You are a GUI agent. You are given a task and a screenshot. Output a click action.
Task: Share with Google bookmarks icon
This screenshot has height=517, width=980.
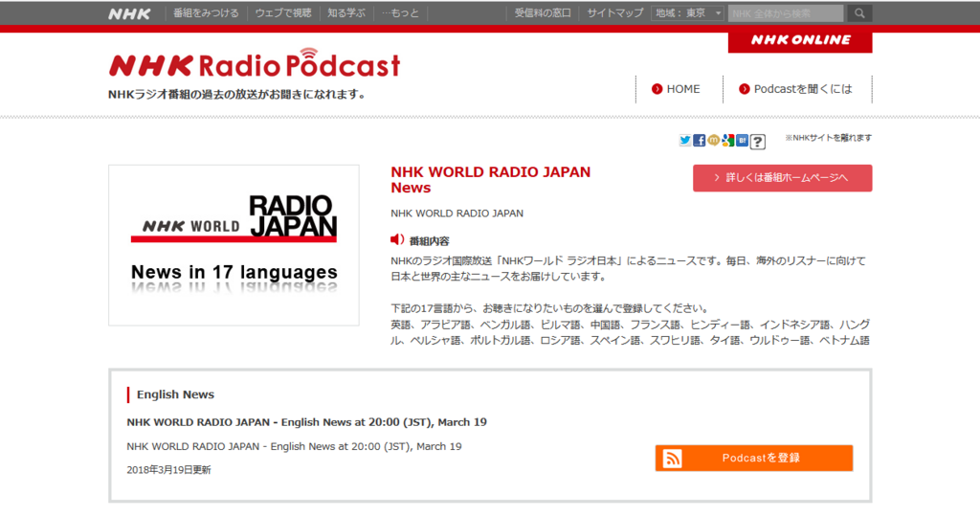pyautogui.click(x=728, y=140)
